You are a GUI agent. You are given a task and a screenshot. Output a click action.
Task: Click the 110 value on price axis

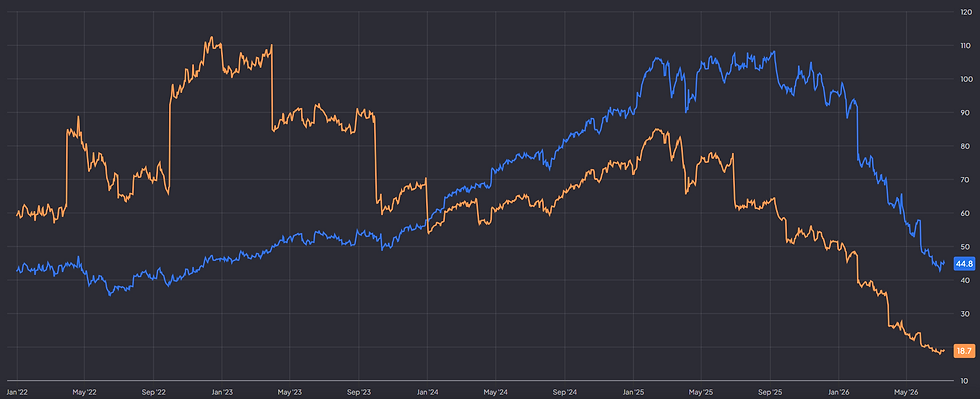[965, 46]
